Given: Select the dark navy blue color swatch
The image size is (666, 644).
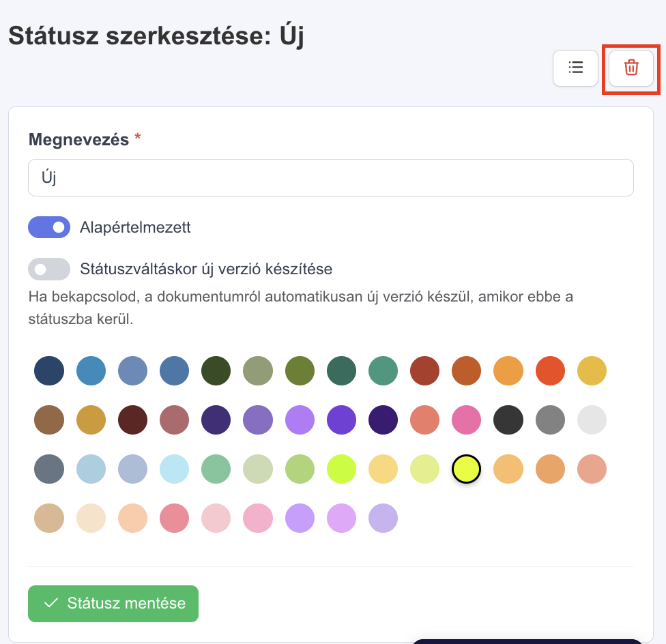Looking at the screenshot, I should pos(49,370).
